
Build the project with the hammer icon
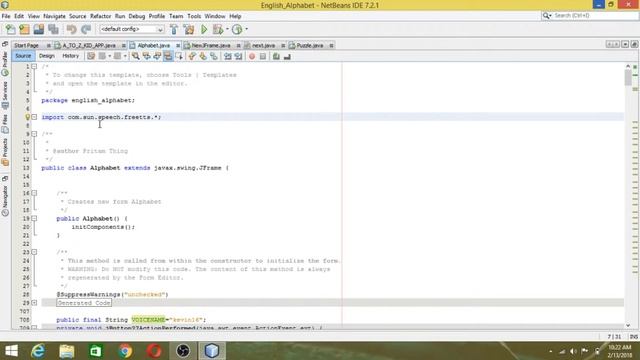pyautogui.click(x=174, y=29)
